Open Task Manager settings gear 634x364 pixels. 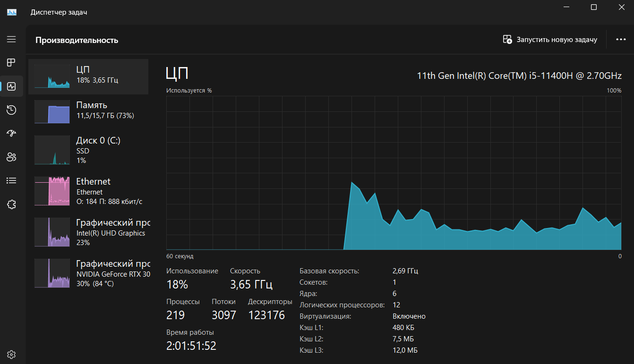11,354
